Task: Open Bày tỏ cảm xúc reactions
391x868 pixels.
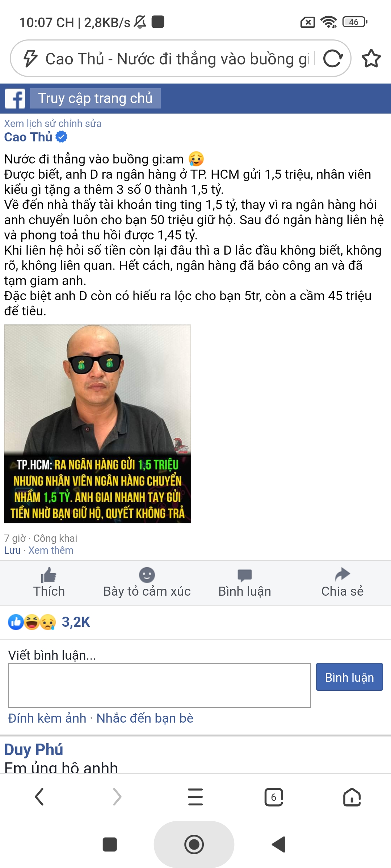Action: 147,583
